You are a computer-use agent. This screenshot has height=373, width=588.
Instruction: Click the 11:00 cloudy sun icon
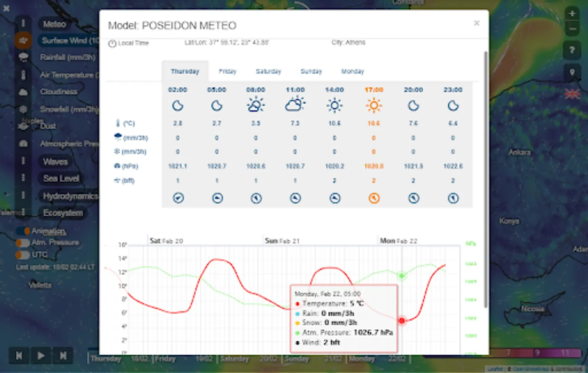tap(295, 104)
